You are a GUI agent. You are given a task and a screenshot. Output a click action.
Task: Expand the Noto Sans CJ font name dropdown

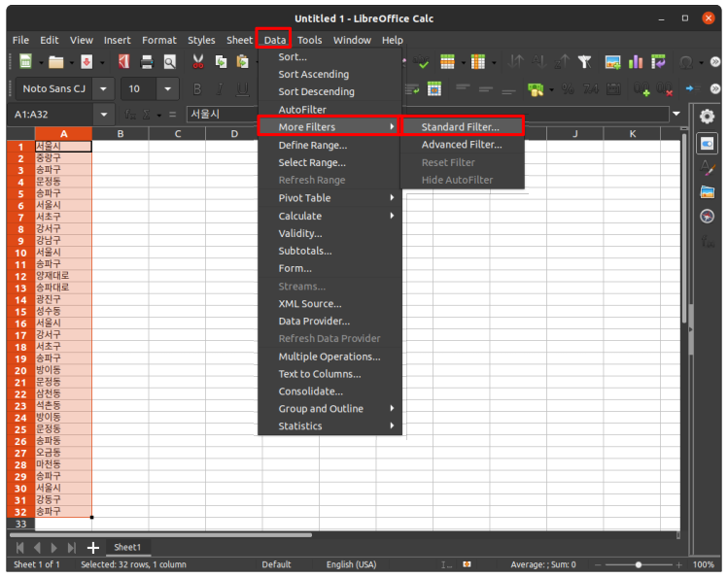click(103, 88)
